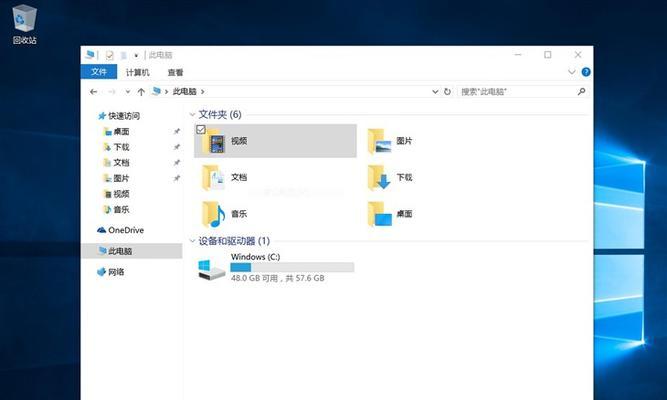Select 文档 in the navigation pane
The image size is (667, 400).
(121, 163)
